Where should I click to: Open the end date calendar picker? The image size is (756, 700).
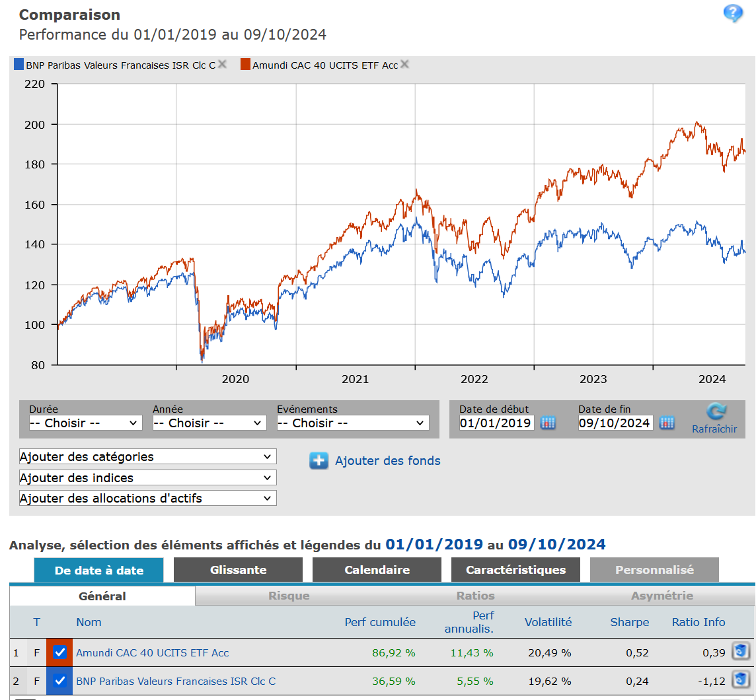coord(667,423)
